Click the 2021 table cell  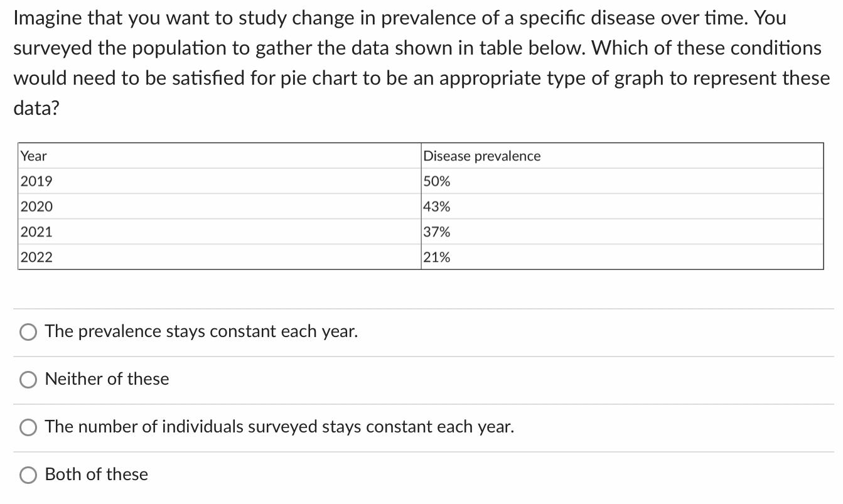[36, 232]
